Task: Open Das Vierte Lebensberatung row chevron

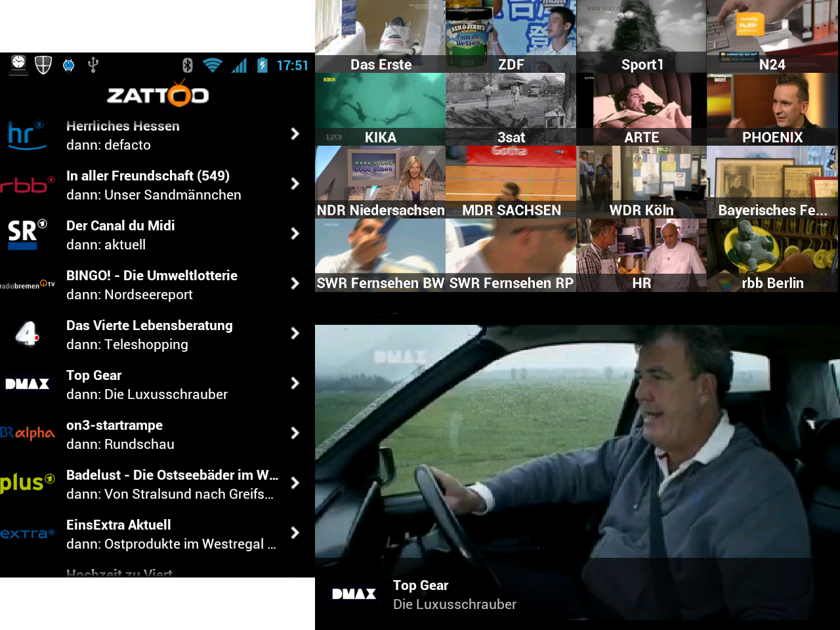Action: point(295,333)
